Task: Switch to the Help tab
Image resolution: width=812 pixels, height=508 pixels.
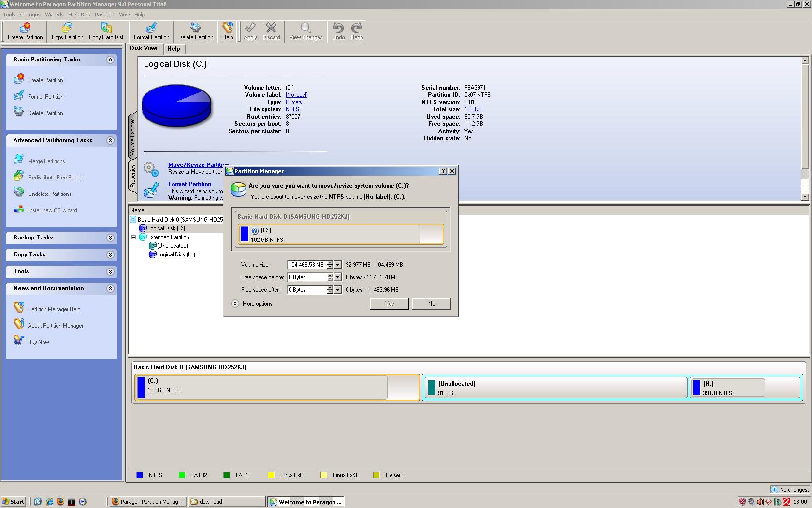Action: click(174, 49)
